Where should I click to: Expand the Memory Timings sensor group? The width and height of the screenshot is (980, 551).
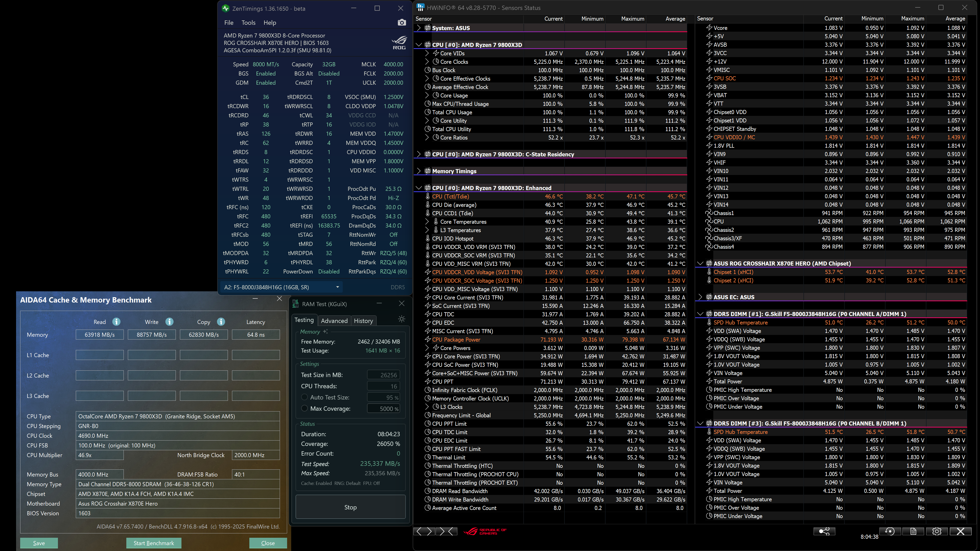(419, 171)
